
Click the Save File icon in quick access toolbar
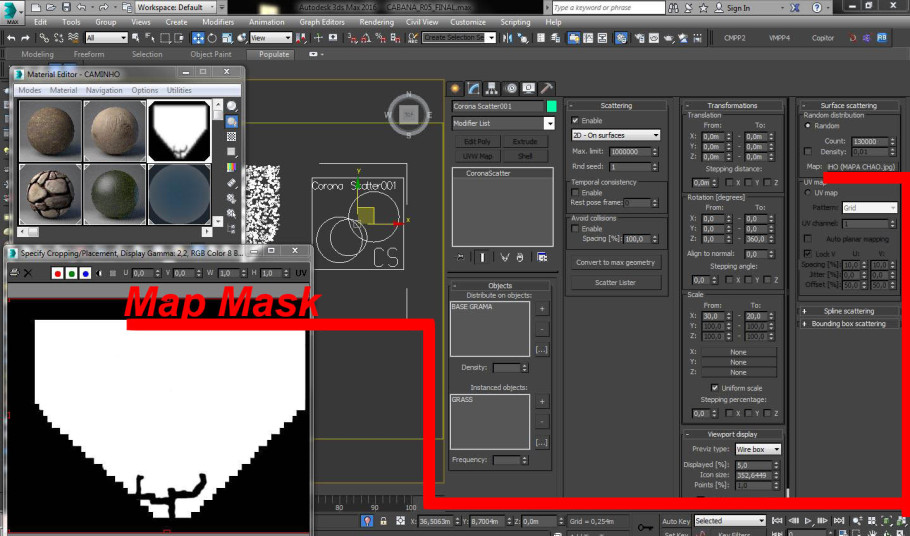[66, 8]
